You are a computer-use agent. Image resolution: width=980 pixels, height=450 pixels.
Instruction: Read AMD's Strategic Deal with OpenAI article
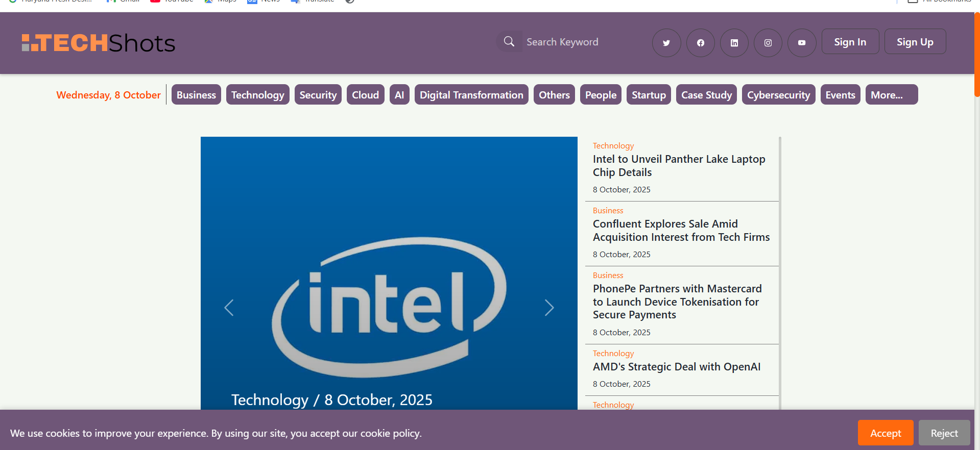pos(677,367)
